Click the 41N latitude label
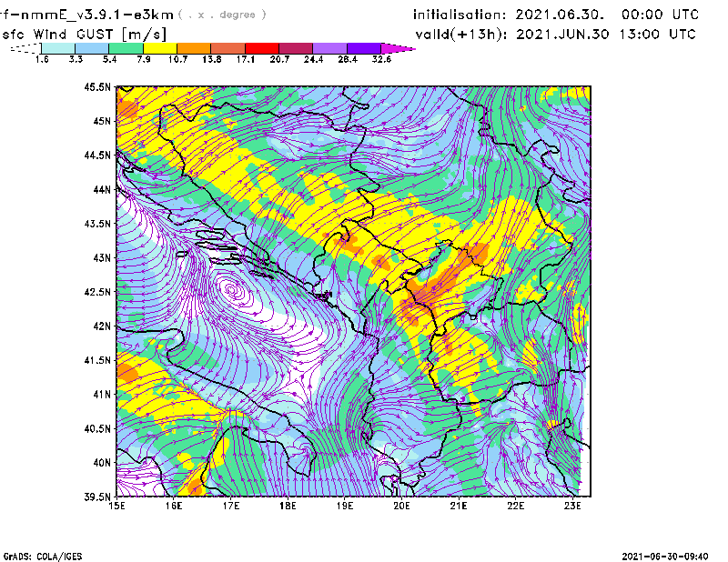 tap(102, 395)
